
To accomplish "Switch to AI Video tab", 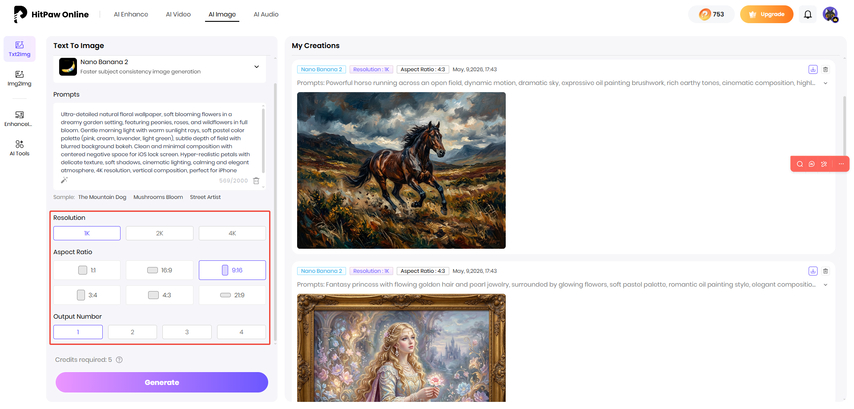I will (178, 15).
